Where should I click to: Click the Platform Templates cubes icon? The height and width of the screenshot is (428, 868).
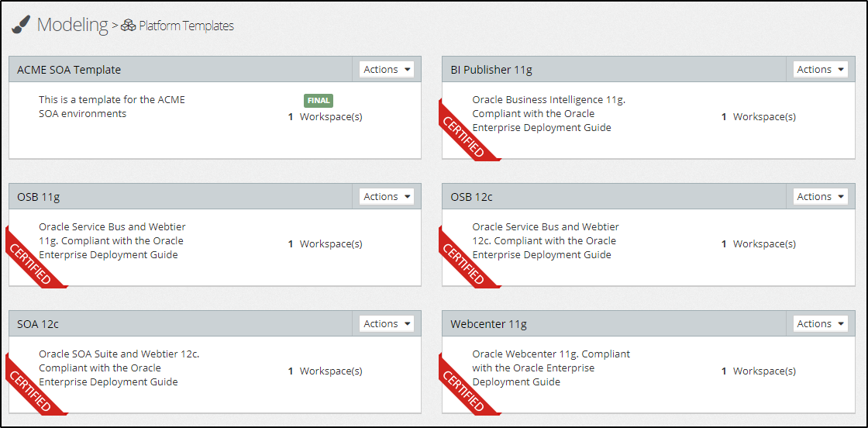(x=128, y=26)
